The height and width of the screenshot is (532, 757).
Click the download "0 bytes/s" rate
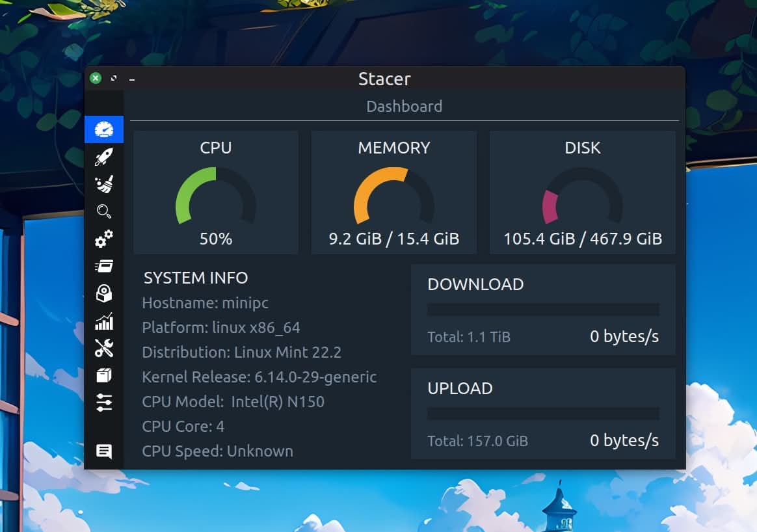point(624,336)
